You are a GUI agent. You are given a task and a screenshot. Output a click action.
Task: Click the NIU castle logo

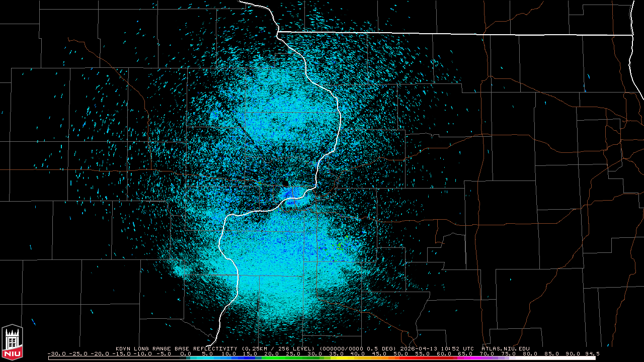tap(12, 342)
